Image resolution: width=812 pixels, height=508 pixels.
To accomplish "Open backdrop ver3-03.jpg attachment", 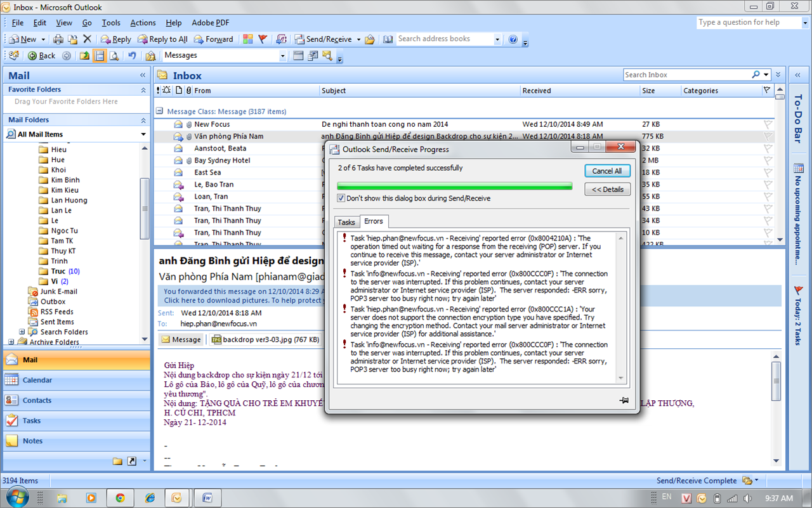I will (265, 340).
